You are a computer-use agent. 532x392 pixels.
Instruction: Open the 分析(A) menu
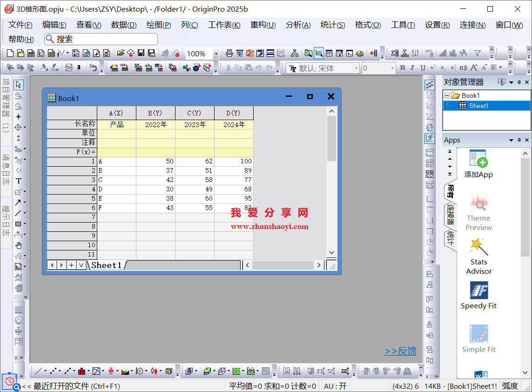coord(298,25)
